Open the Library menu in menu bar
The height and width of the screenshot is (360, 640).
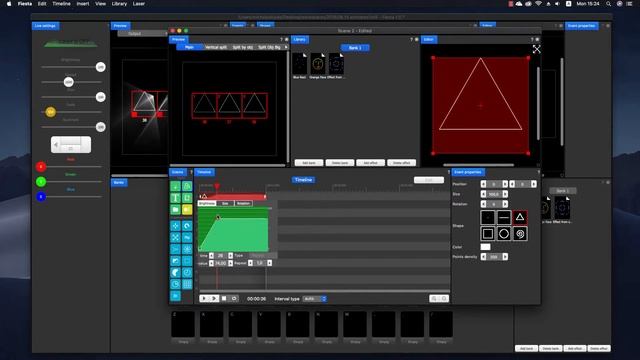click(119, 4)
